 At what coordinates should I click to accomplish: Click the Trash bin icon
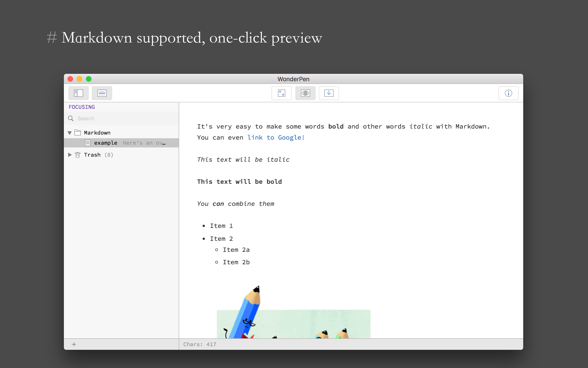[77, 155]
